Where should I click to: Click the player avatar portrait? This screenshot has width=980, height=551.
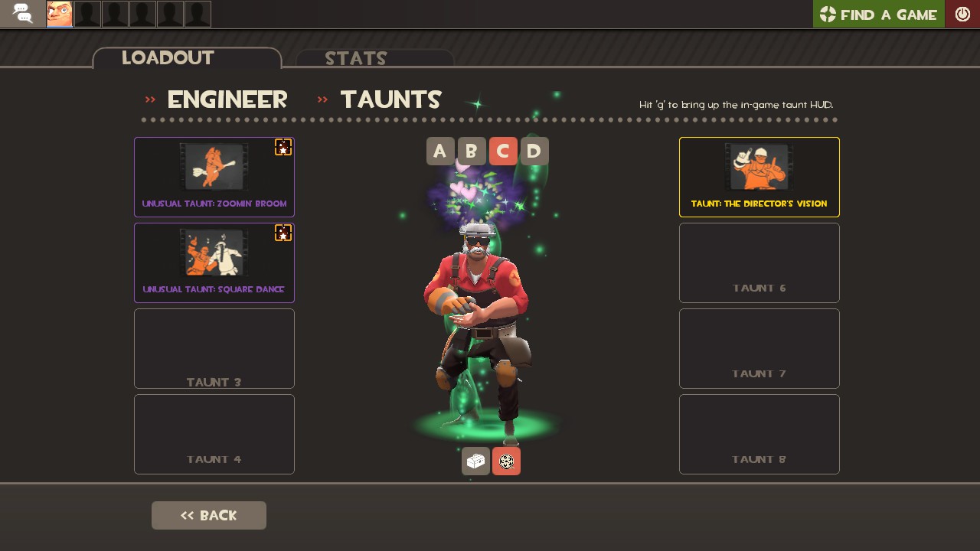[60, 14]
